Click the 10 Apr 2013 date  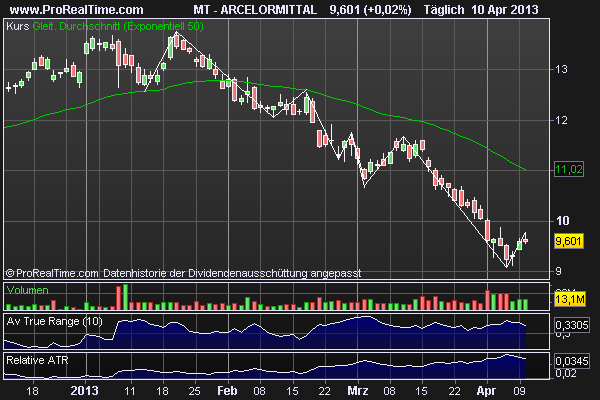(505, 10)
